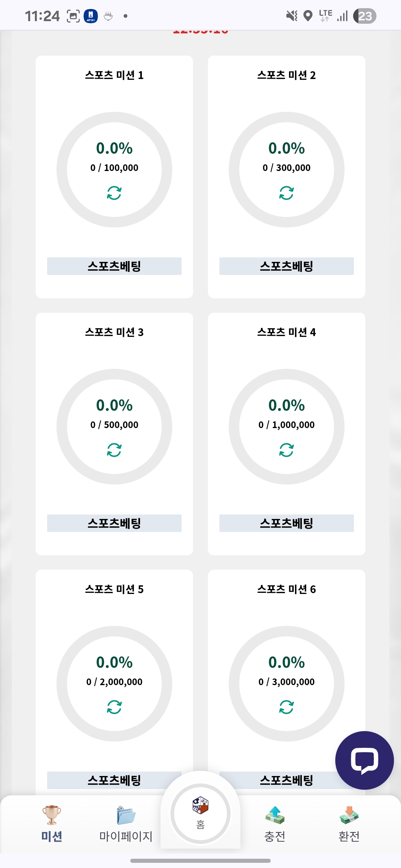Refresh progress for 스포츠 미션 2
This screenshot has width=401, height=868.
[x=287, y=193]
